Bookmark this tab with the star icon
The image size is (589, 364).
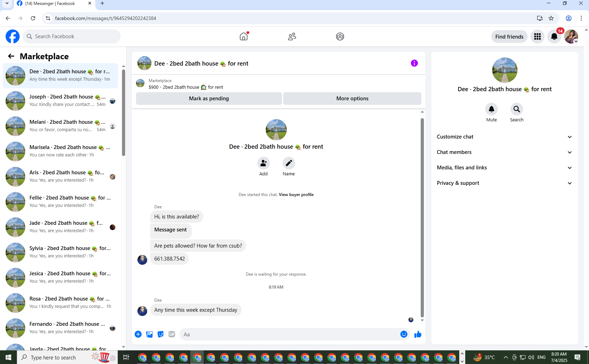point(551,18)
